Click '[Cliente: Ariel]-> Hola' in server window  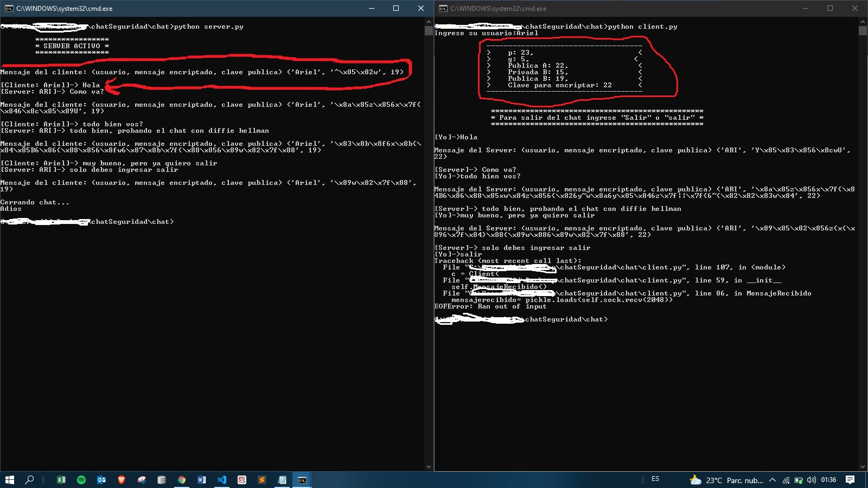[x=50, y=85]
